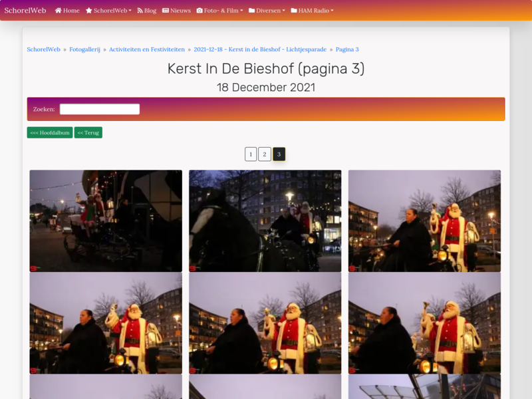Click the folder icon beside Diversen
This screenshot has width=532, height=399.
click(252, 11)
